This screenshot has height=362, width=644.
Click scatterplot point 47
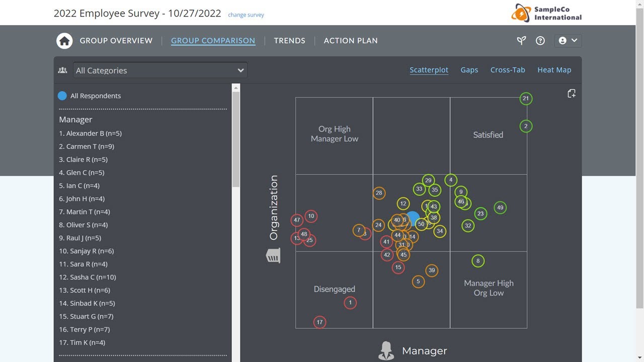point(297,220)
